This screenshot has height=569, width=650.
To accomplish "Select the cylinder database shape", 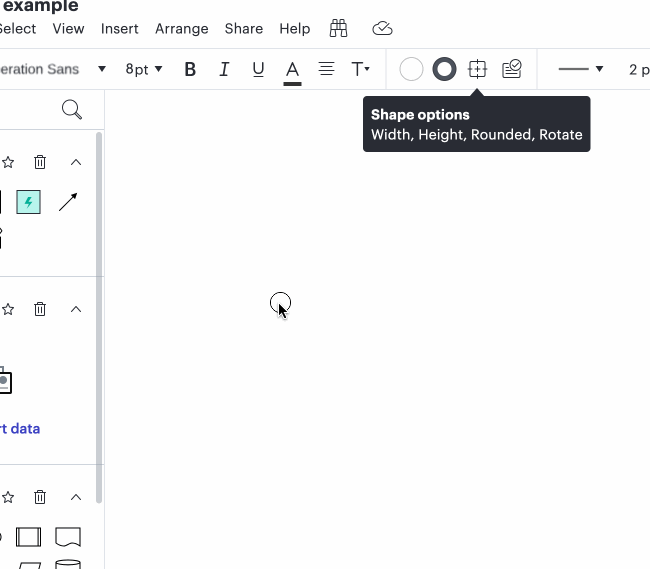I will 68,564.
